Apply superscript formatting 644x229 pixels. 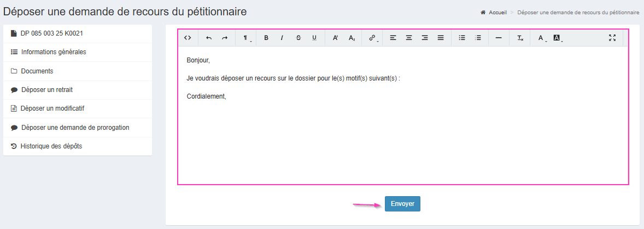[x=336, y=38]
